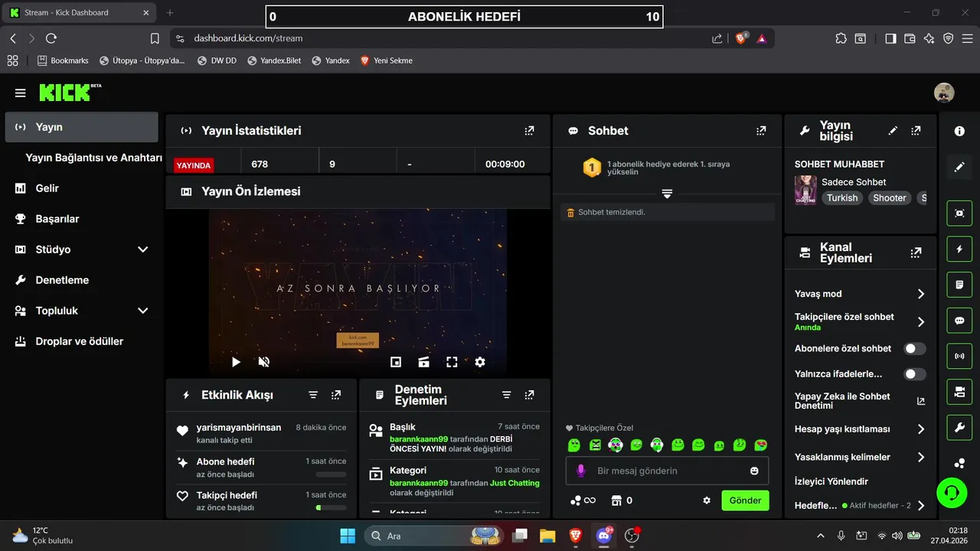The image size is (980, 551).
Task: Open Just Chatting category link in moderation log
Action: [x=514, y=483]
